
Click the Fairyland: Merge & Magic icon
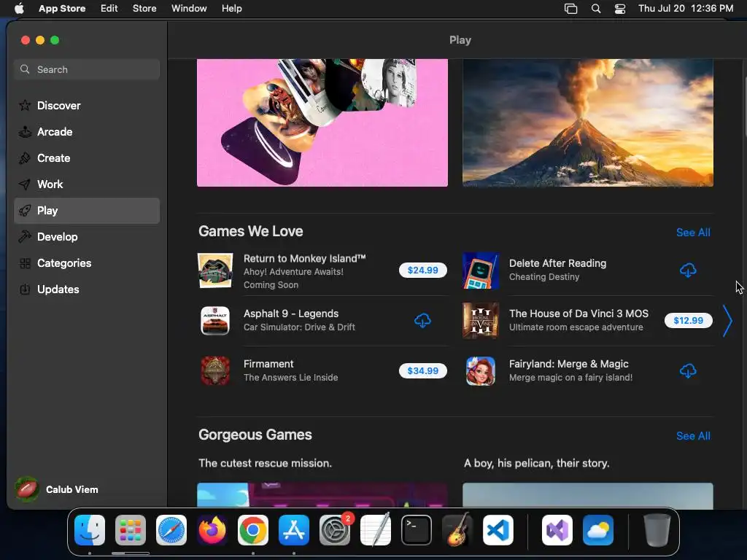point(481,370)
